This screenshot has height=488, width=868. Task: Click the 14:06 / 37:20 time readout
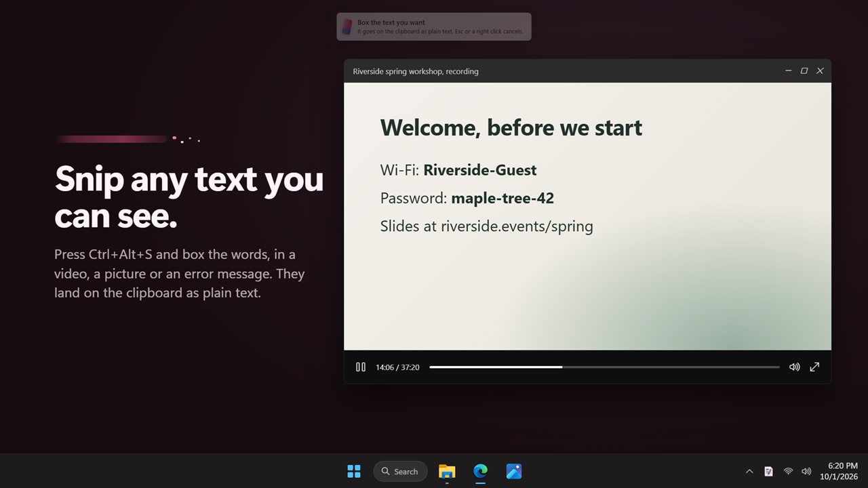click(x=397, y=367)
